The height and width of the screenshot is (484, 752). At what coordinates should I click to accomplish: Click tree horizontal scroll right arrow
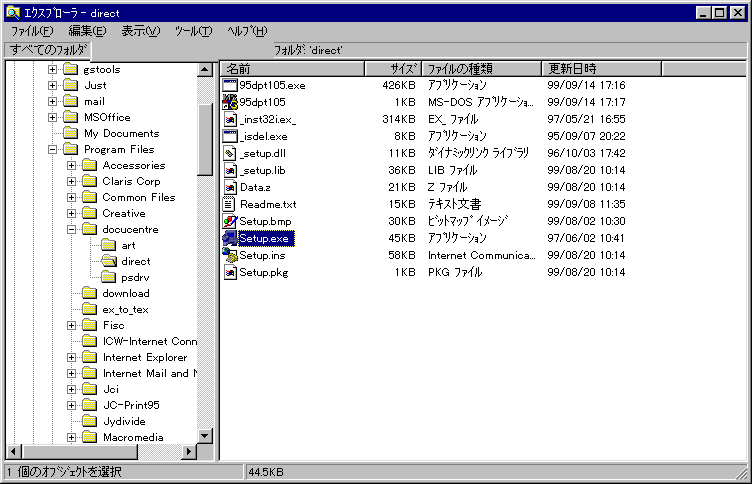point(189,451)
